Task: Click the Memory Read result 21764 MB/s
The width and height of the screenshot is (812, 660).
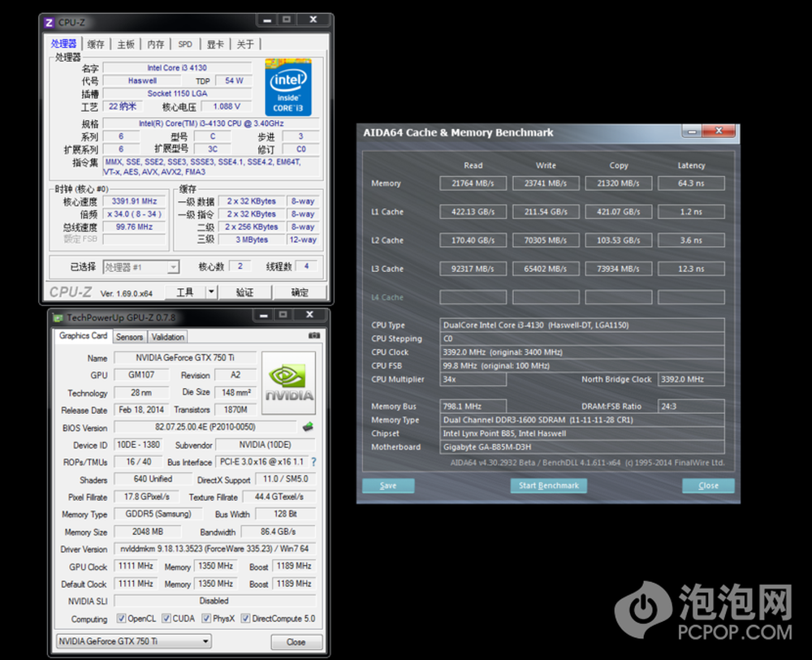Action: pos(473,183)
